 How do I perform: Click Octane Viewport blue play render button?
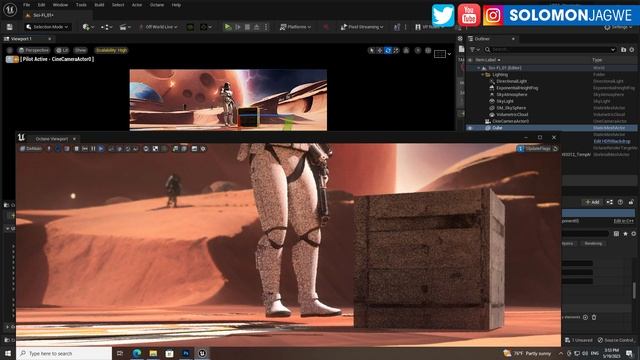tap(101, 149)
